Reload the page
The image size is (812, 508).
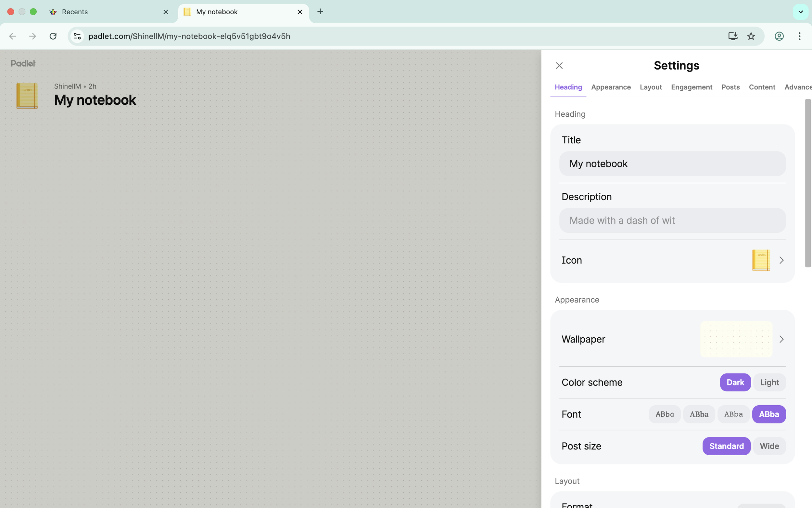click(x=53, y=36)
